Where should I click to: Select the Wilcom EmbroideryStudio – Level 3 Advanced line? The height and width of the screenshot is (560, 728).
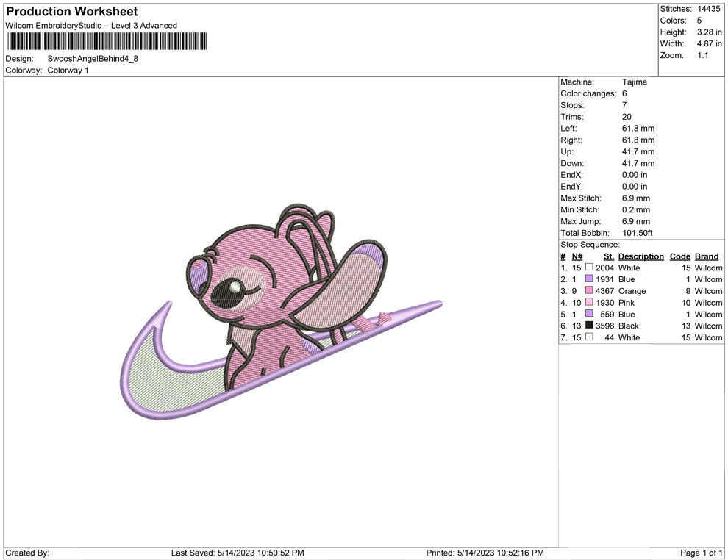[91, 26]
